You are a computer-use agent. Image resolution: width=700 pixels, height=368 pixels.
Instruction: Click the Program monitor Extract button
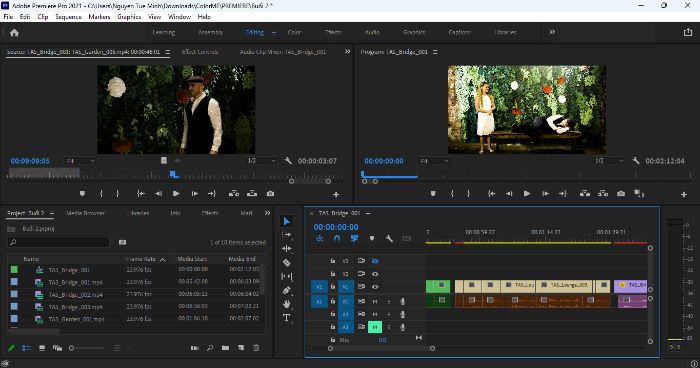pos(603,193)
